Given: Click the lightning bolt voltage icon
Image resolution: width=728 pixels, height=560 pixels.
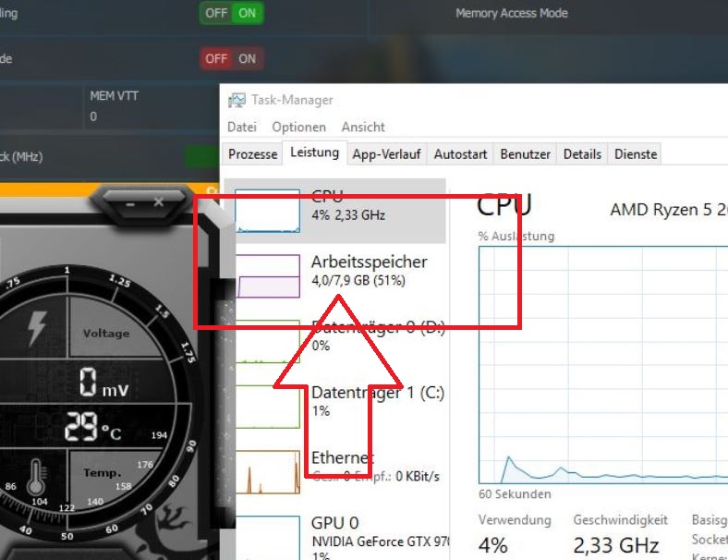Looking at the screenshot, I should (x=37, y=328).
